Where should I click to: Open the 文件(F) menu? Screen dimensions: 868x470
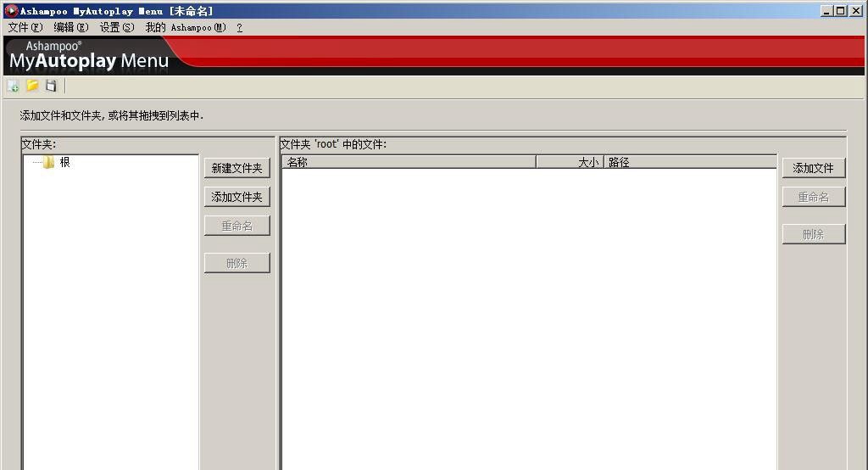tap(25, 27)
